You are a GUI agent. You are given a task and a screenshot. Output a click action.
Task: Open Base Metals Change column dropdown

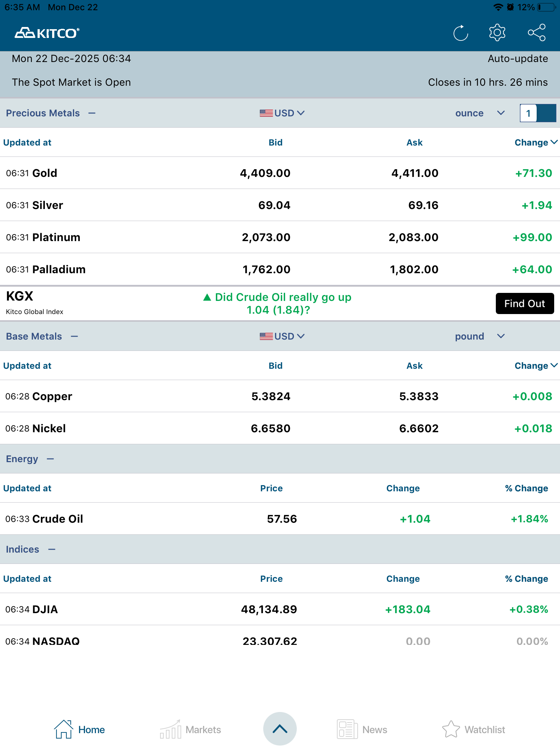(536, 366)
